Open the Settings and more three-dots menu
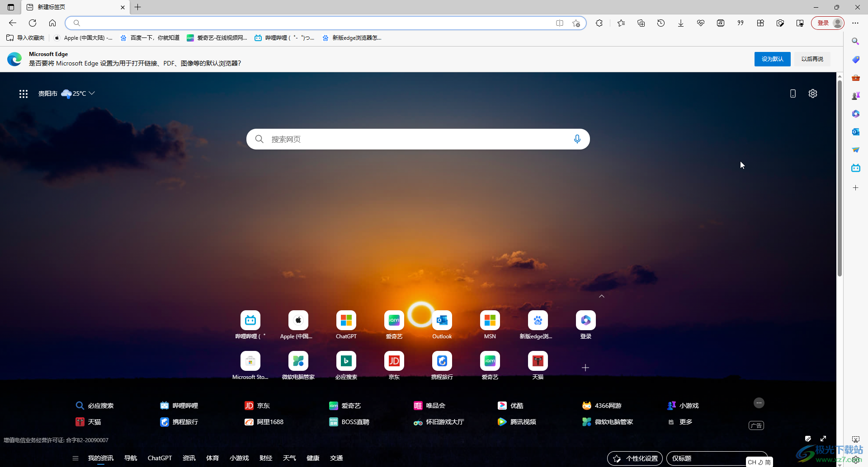Screen dimensions: 868x467 855,23
